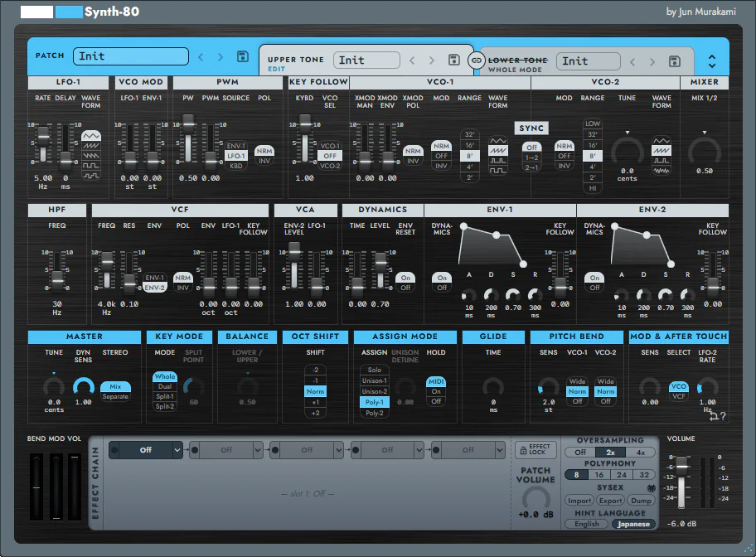Set VCO-1 range to 16'
756x557 pixels.
click(x=470, y=145)
